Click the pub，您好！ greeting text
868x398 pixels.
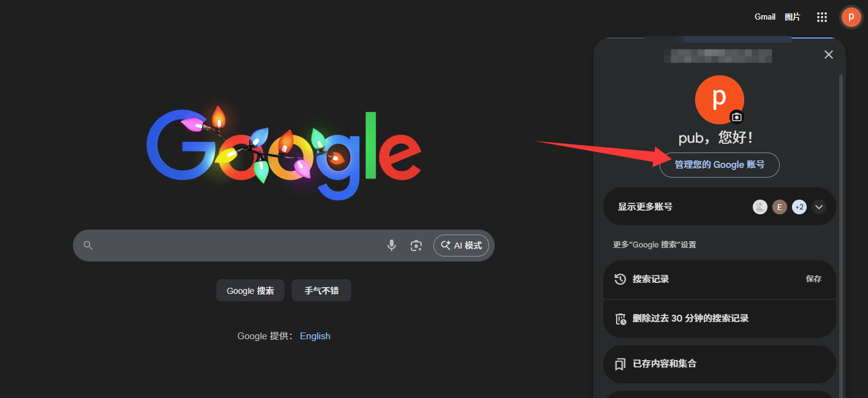716,137
